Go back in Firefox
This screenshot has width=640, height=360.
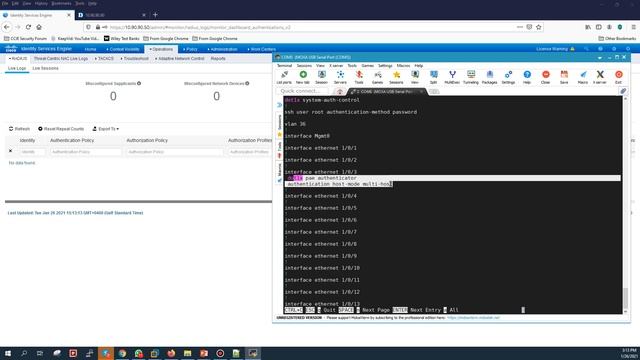(x=7, y=27)
